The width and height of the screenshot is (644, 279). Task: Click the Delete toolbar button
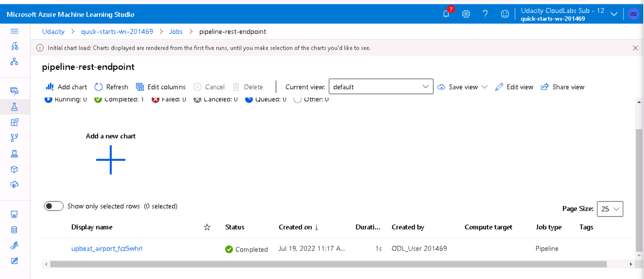pos(248,87)
